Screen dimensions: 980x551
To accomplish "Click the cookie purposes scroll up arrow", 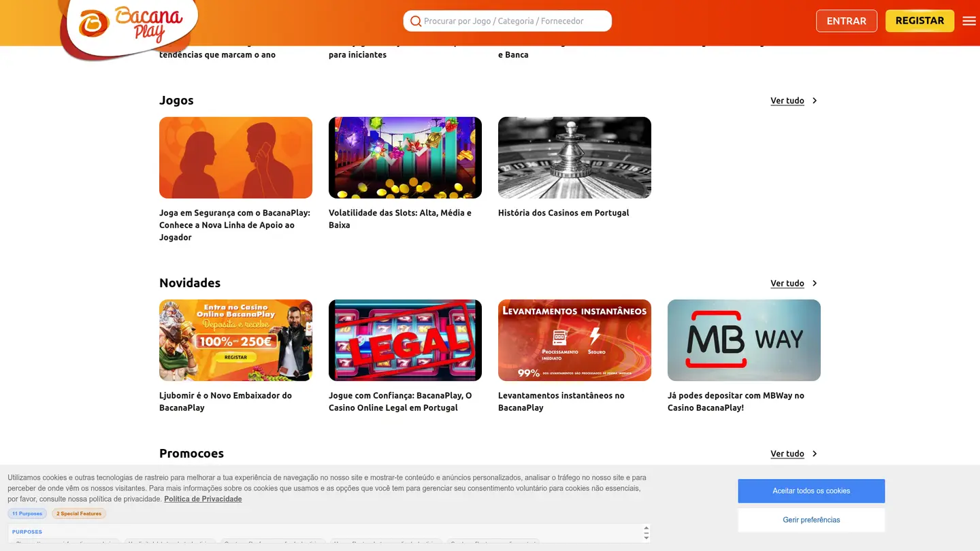I will tap(647, 529).
